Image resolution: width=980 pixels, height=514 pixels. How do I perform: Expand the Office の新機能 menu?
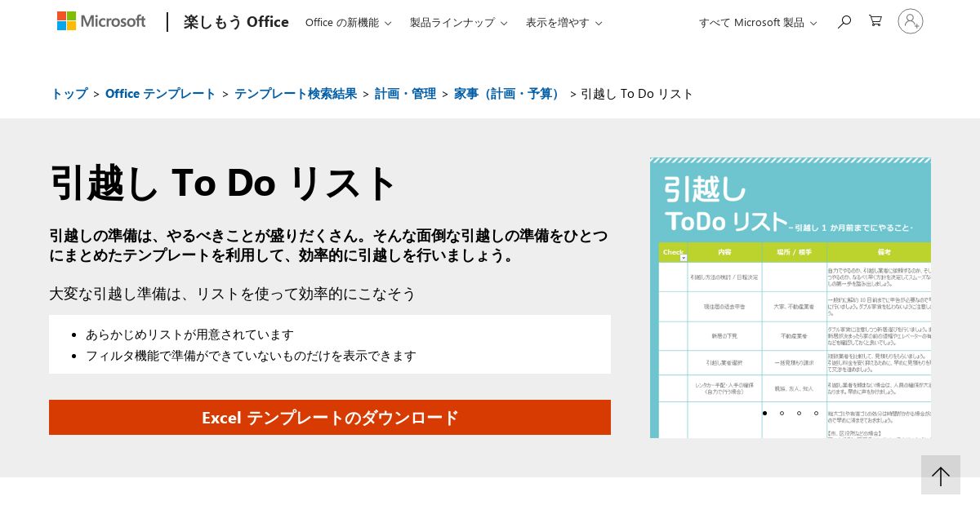pyautogui.click(x=349, y=22)
